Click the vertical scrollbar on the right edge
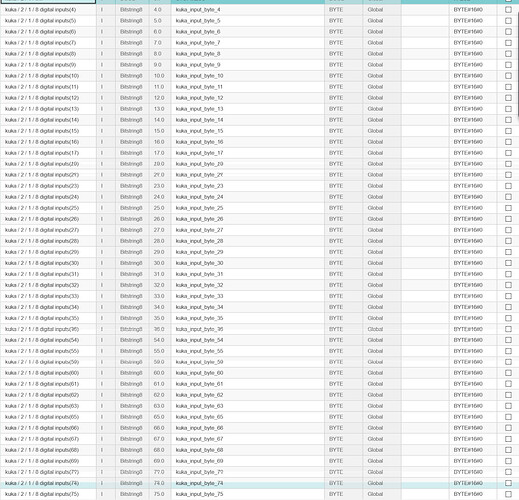This screenshot has width=519, height=500. coord(517,63)
